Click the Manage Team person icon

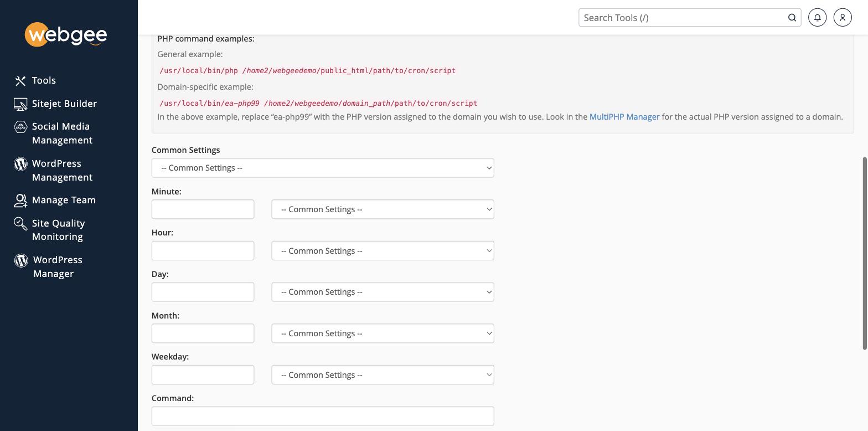coord(20,201)
